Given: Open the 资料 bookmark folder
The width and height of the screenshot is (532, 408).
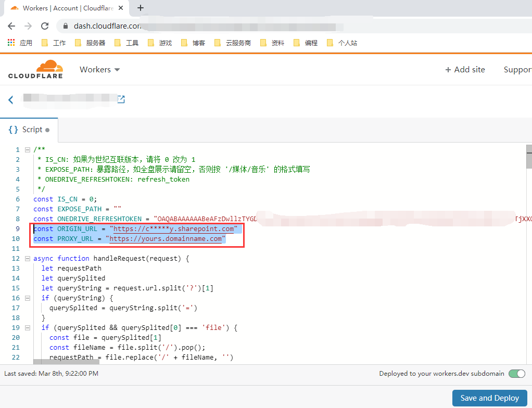Looking at the screenshot, I should 272,43.
